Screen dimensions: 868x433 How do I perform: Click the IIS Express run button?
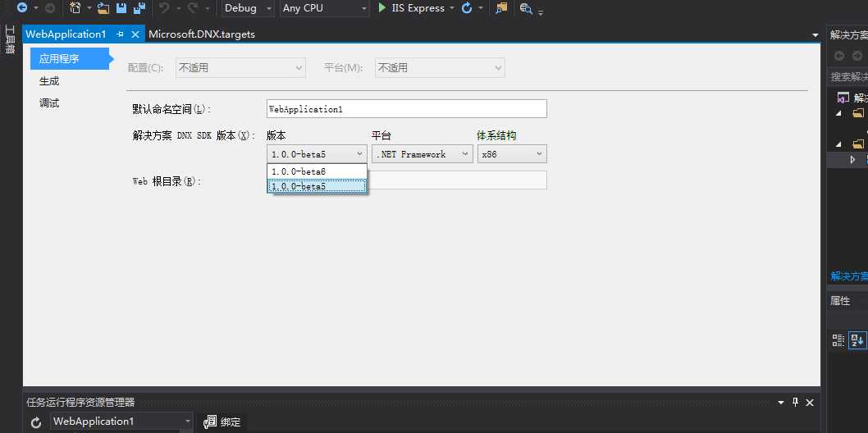click(x=411, y=8)
